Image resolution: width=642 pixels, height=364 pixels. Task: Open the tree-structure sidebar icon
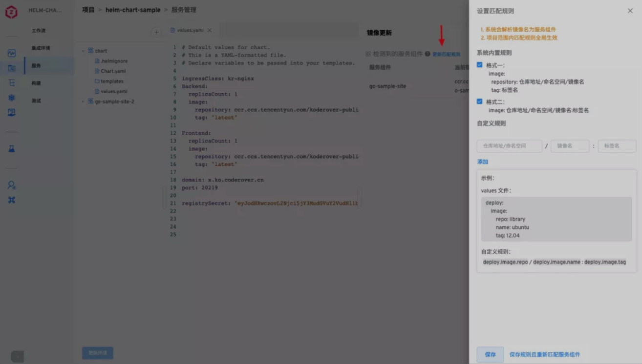click(x=12, y=83)
